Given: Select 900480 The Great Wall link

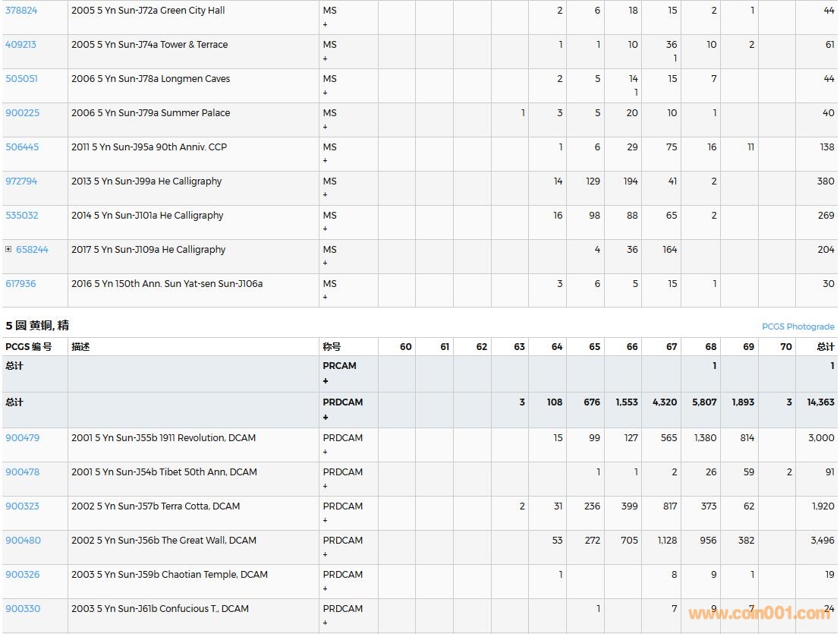Looking at the screenshot, I should click(23, 541).
